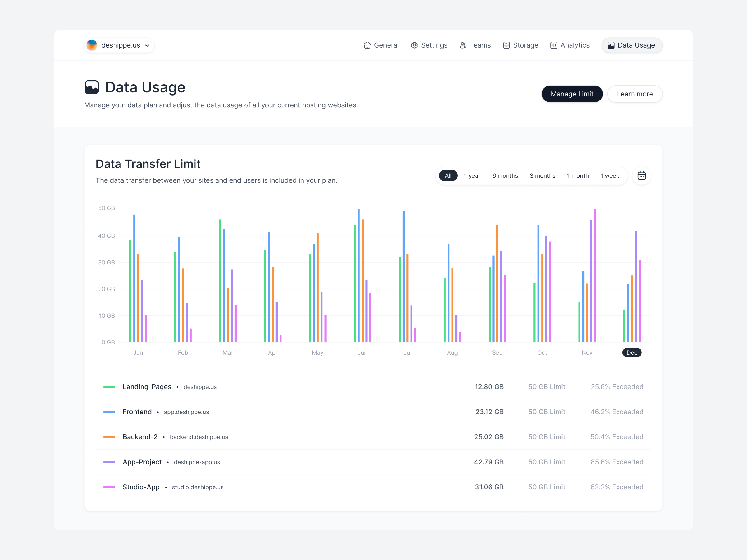Click the General home icon
747x560 pixels.
click(367, 45)
